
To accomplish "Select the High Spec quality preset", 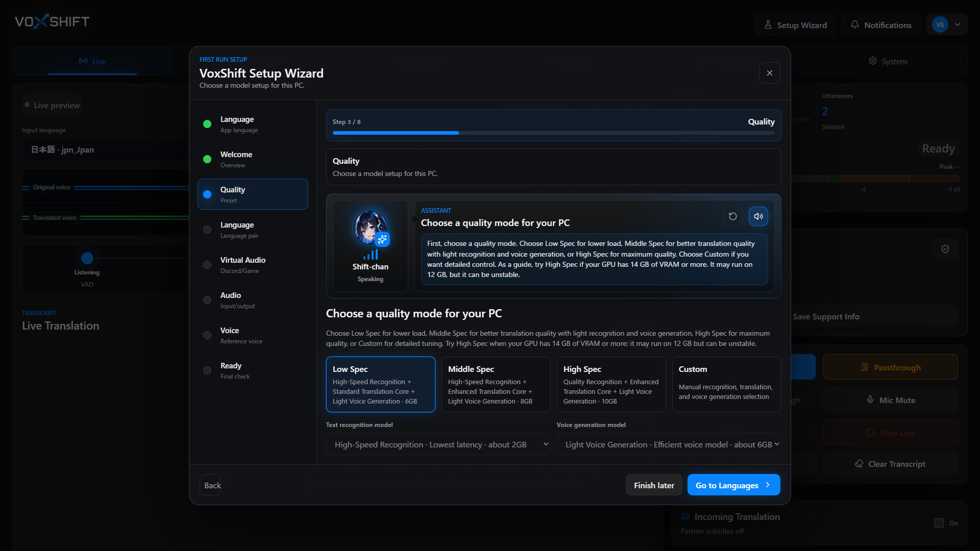I will click(x=611, y=384).
